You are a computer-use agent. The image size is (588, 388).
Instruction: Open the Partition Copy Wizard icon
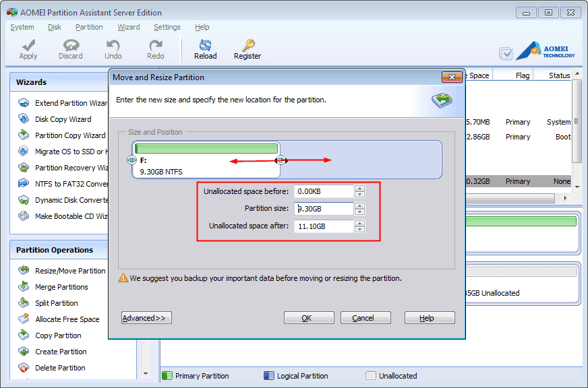point(24,135)
